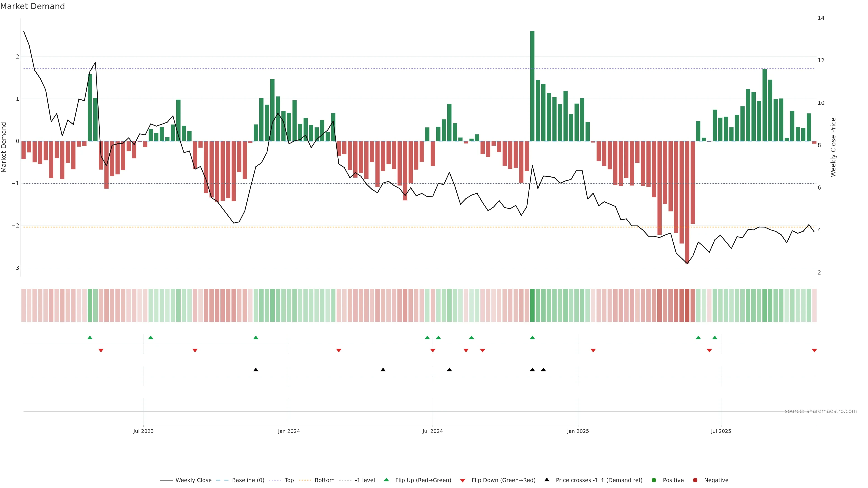Click the last red flip-down marker at far right

[x=814, y=351]
